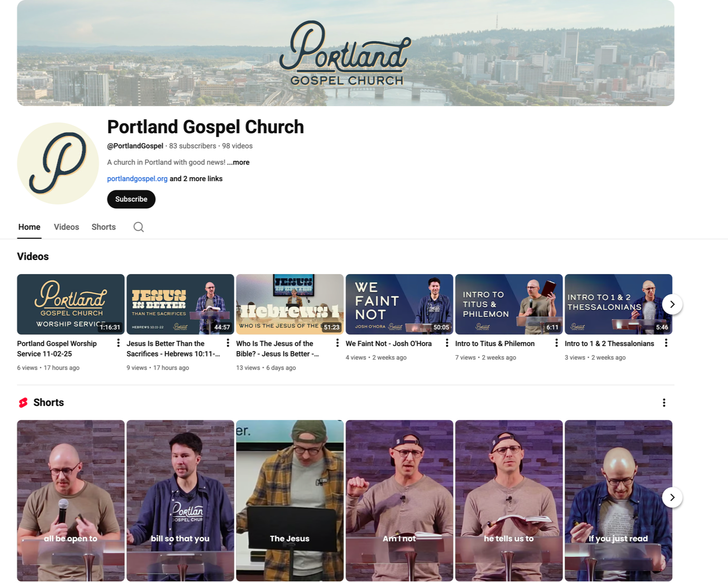Play the Hebrews 1 thumbnail, 51:23

coord(290,304)
